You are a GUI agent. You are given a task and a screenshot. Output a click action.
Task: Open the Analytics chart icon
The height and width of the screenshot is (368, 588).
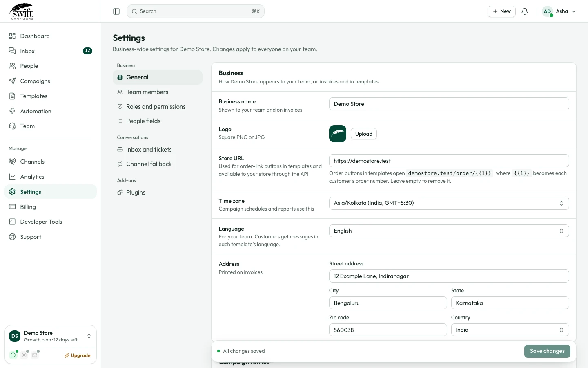pyautogui.click(x=12, y=177)
